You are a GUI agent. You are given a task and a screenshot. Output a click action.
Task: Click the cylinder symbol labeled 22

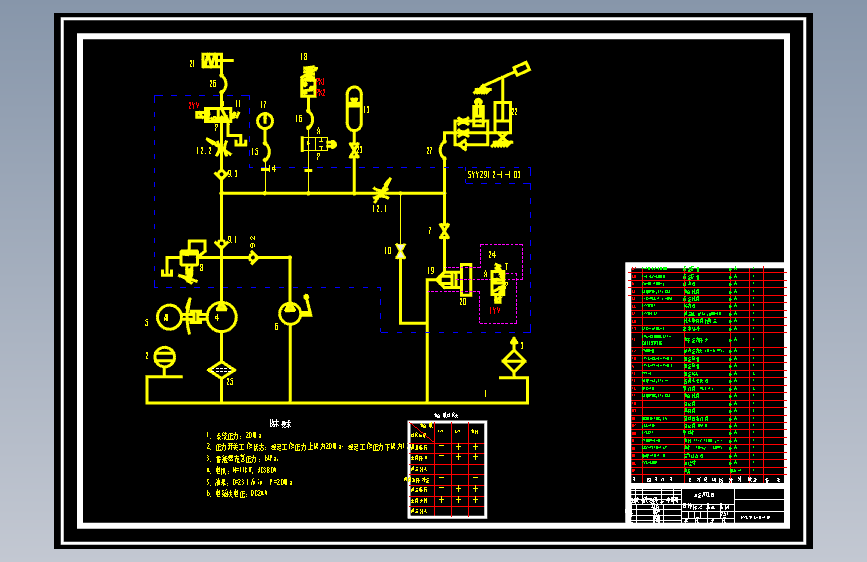click(x=502, y=117)
